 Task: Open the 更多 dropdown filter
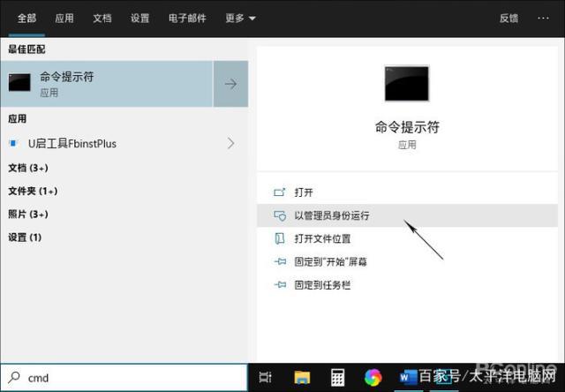(239, 18)
